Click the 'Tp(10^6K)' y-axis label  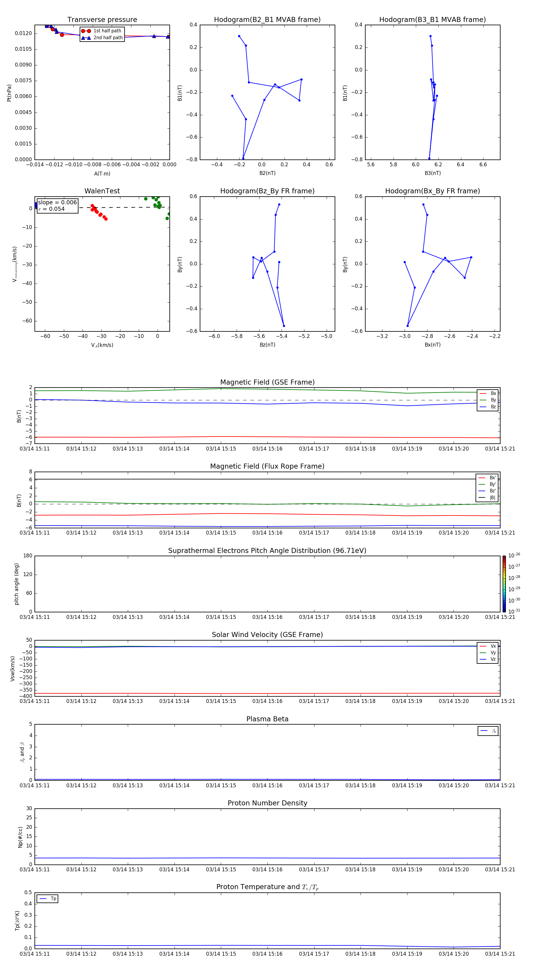pos(17,921)
